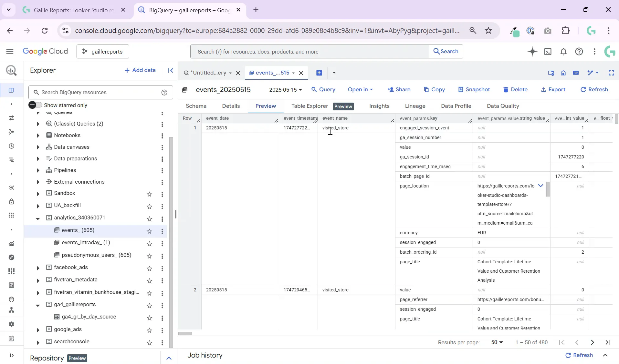The image size is (619, 364).
Task: Bookmark this page with star icon
Action: [488, 31]
